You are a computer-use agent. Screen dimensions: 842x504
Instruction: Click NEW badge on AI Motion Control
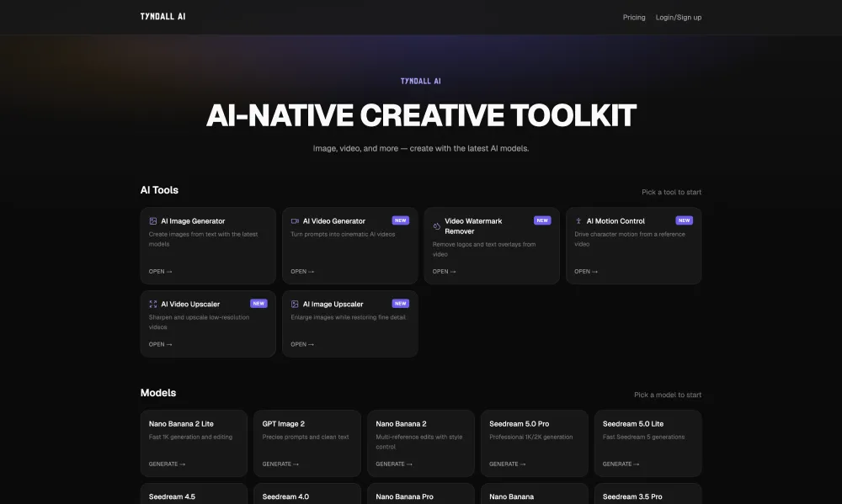pyautogui.click(x=684, y=220)
